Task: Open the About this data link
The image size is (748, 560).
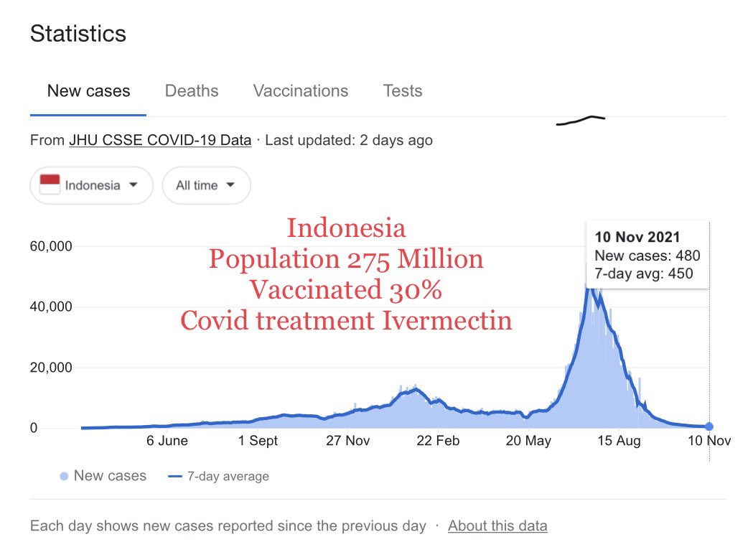Action: click(x=497, y=526)
